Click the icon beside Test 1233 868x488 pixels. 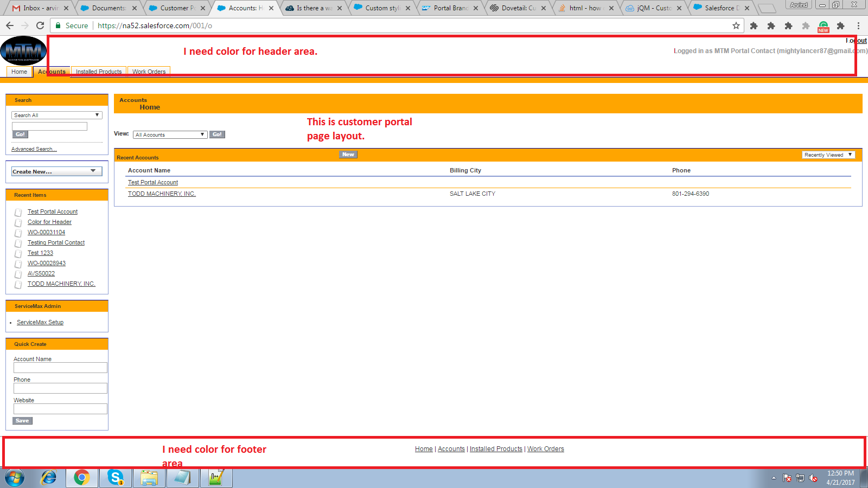[x=18, y=253]
